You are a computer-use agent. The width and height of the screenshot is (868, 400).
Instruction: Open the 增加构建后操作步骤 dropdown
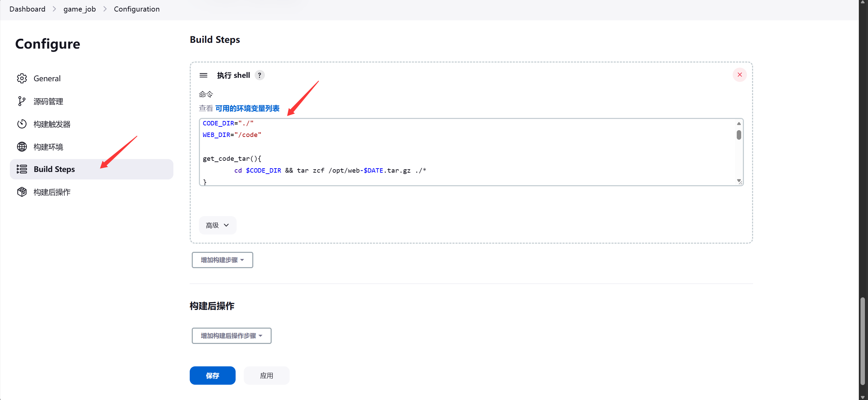[x=232, y=336]
